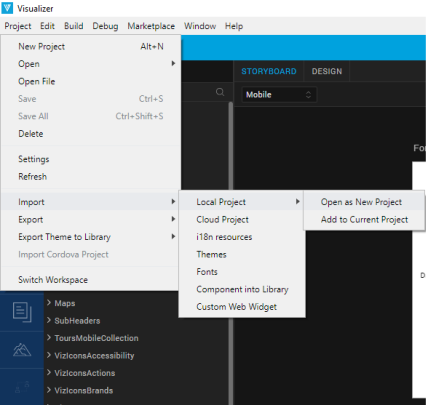The height and width of the screenshot is (405, 428).
Task: Select VizIconsAccessibility tree item
Action: (94, 355)
